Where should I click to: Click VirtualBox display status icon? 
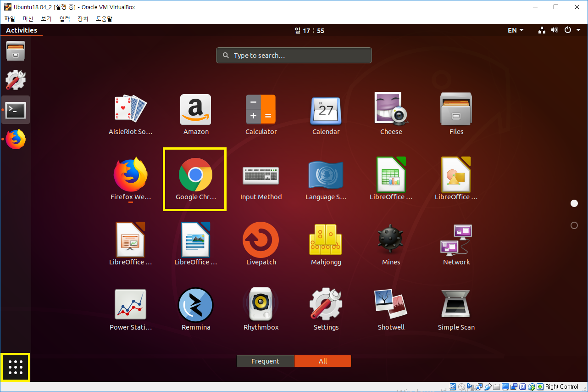[505, 387]
